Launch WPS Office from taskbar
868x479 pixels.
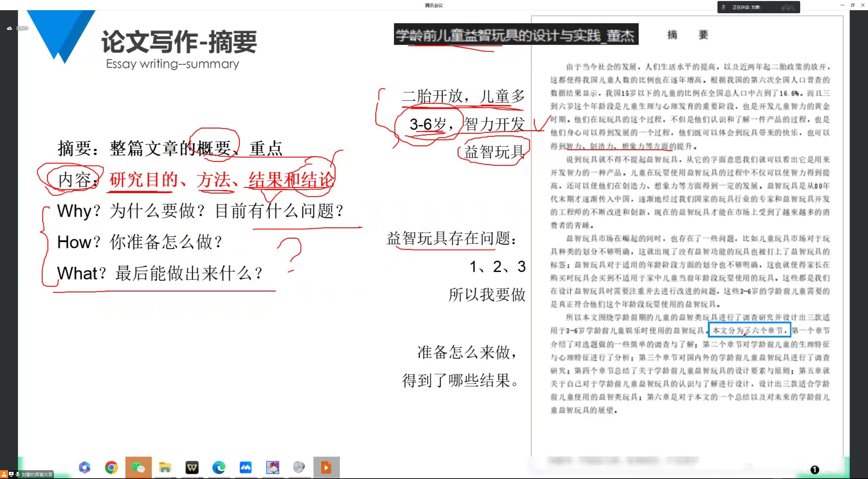(x=192, y=468)
